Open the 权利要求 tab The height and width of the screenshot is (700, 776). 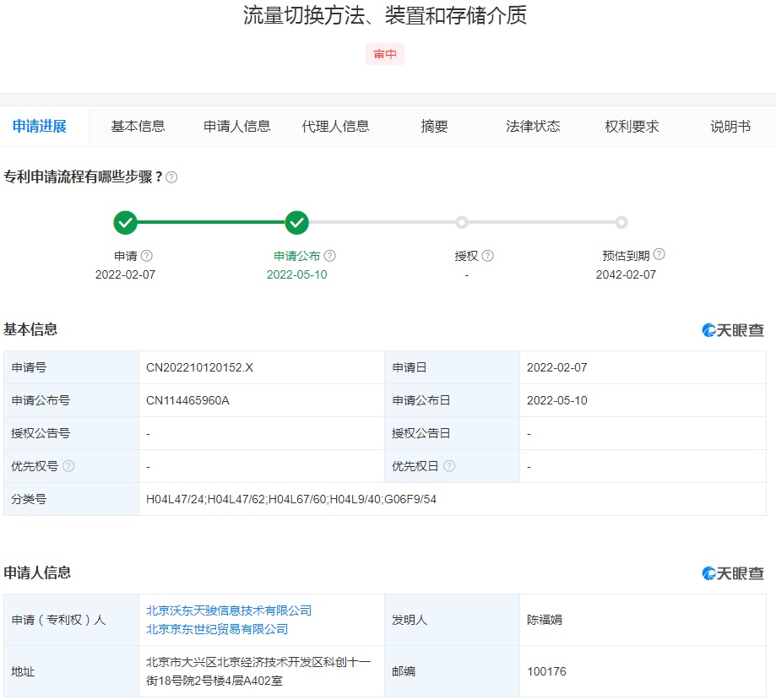click(x=632, y=127)
